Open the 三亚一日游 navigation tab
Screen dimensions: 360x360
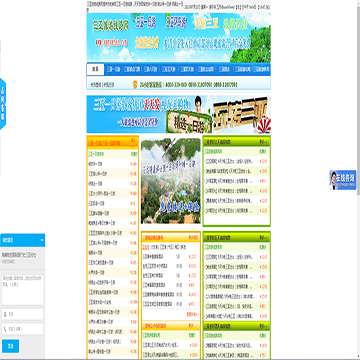(113, 69)
